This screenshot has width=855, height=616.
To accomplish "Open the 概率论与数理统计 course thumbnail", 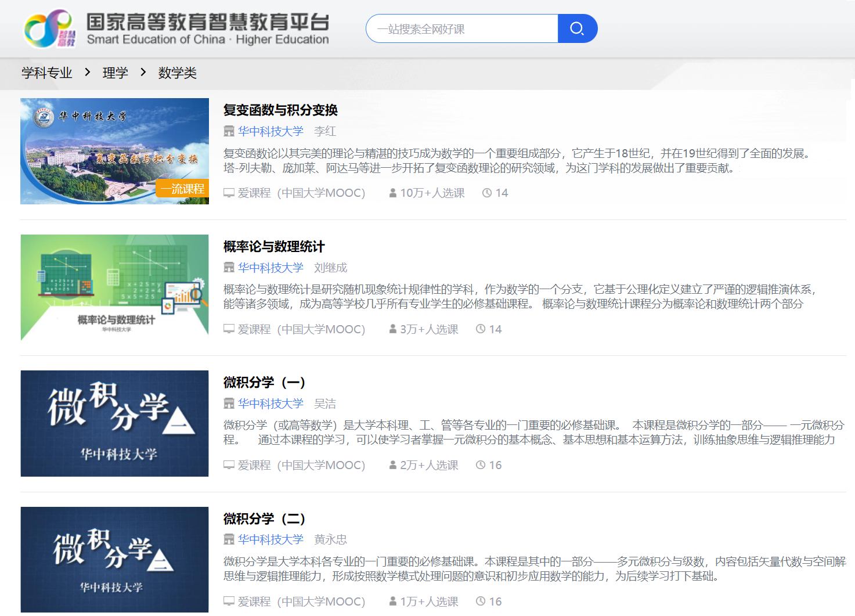I will pyautogui.click(x=114, y=287).
